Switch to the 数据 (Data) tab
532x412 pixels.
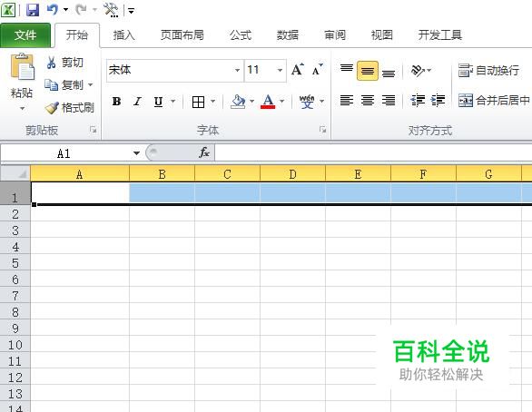click(x=288, y=34)
